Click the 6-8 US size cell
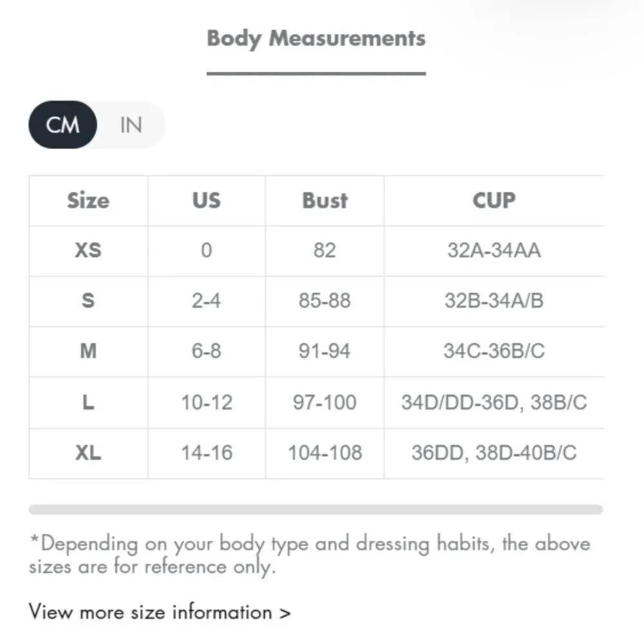This screenshot has width=644, height=644. point(206,351)
